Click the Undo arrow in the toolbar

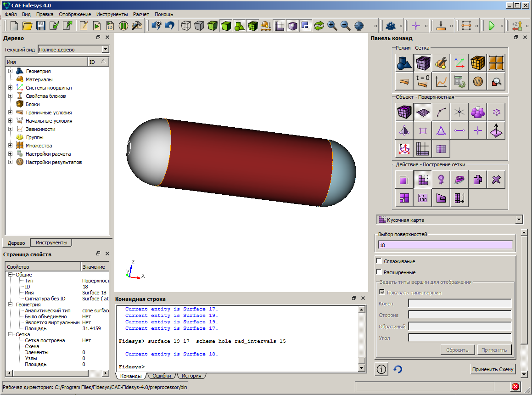[169, 26]
